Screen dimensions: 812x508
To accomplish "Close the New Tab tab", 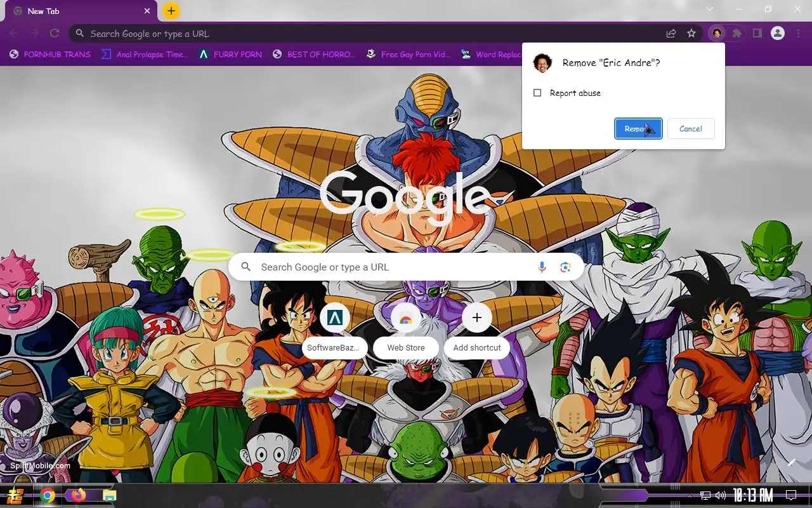I will click(x=147, y=11).
